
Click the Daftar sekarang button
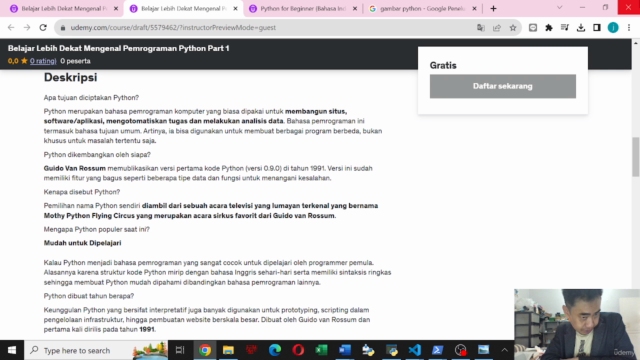tap(502, 86)
